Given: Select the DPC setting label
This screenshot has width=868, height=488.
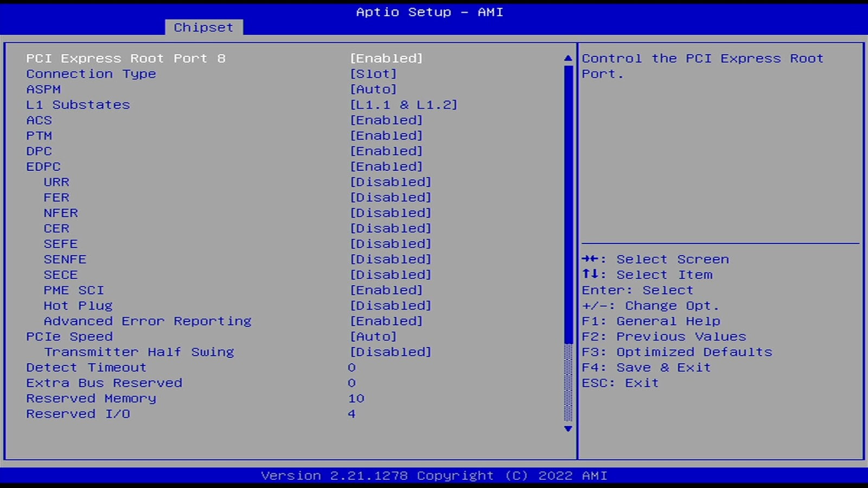Looking at the screenshot, I should click(x=39, y=151).
